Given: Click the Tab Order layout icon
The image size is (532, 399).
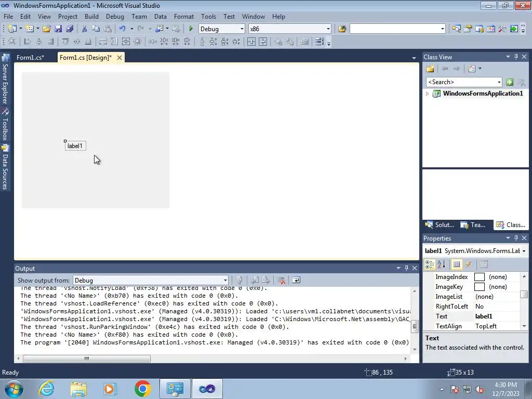Looking at the screenshot, I should (x=320, y=42).
